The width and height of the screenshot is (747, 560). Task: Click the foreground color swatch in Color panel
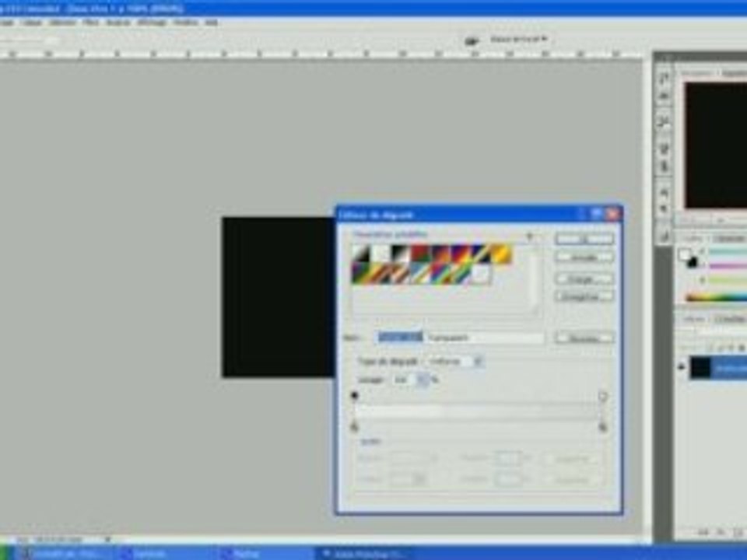[x=684, y=254]
